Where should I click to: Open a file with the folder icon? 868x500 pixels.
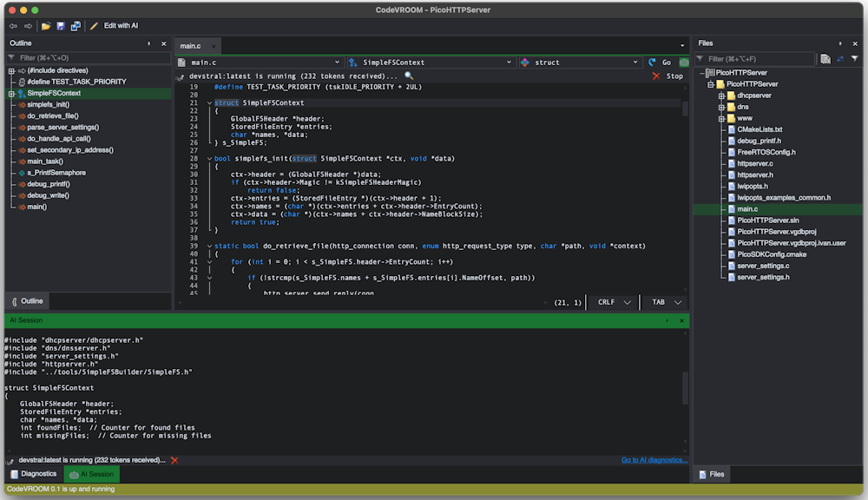pyautogui.click(x=46, y=26)
